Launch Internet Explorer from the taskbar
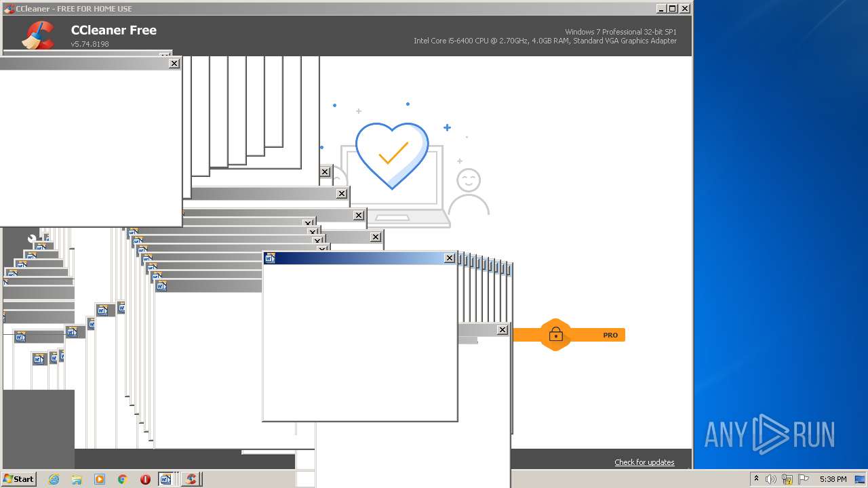Viewport: 868px width, 488px height. 54,479
